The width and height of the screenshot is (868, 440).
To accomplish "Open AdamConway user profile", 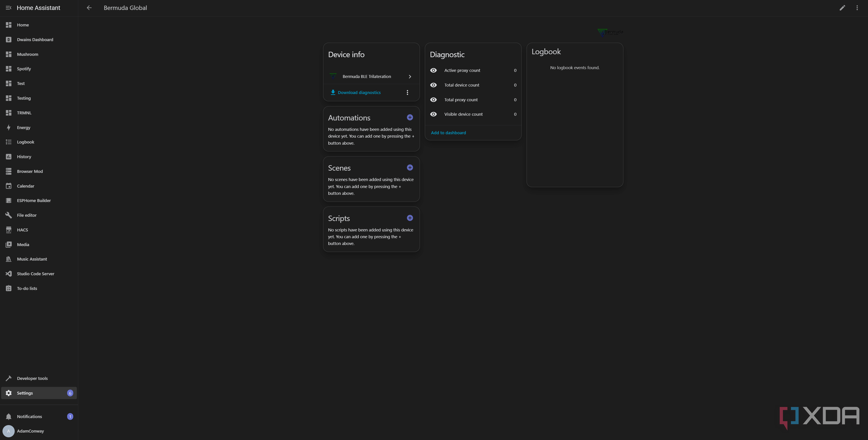I will click(39, 431).
